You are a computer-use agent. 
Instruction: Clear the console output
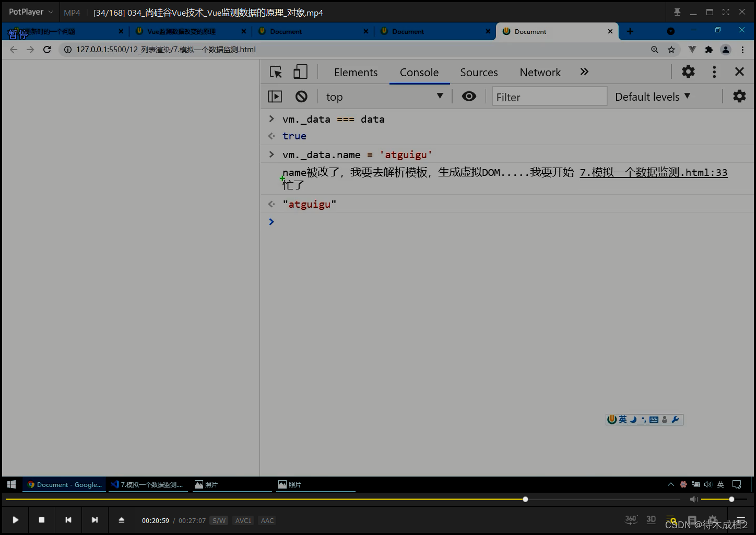click(301, 97)
